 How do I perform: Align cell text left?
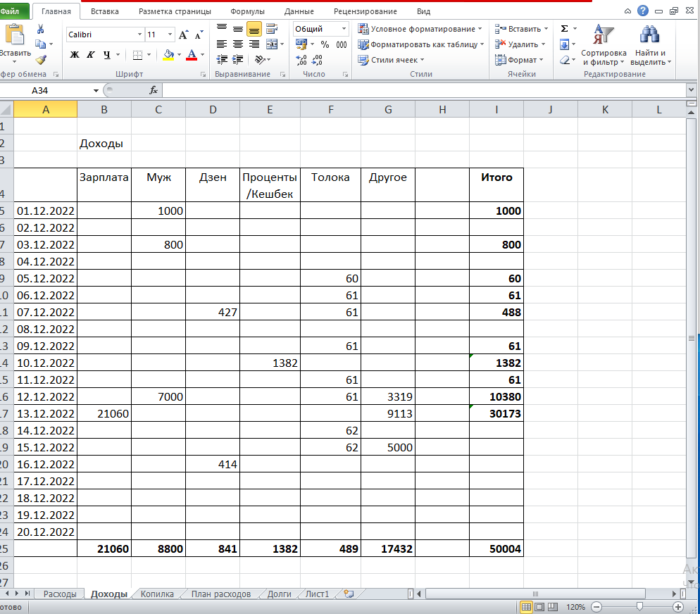point(222,44)
